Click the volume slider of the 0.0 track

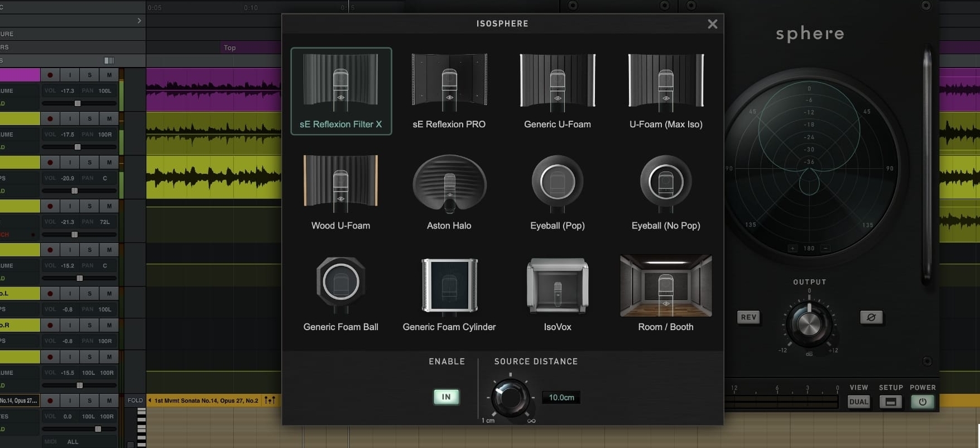tap(79, 429)
